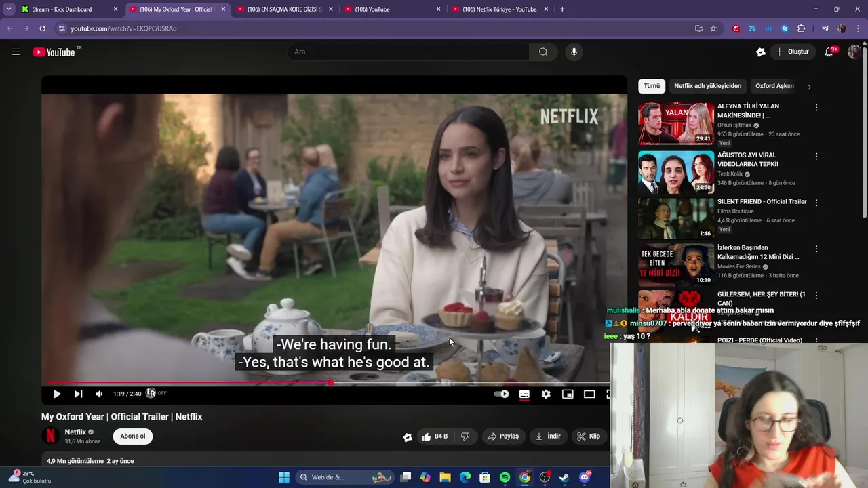The height and width of the screenshot is (488, 868).
Task: Click the page vertical scrollbar
Action: tap(864, 132)
